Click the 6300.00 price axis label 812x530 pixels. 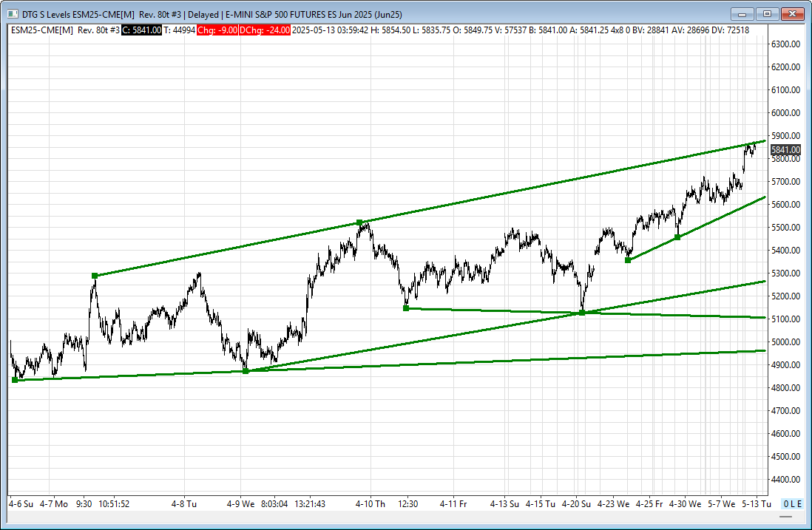pyautogui.click(x=785, y=44)
